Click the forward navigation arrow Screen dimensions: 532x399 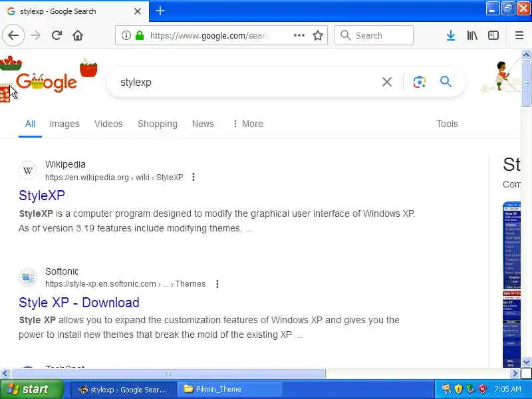(35, 35)
